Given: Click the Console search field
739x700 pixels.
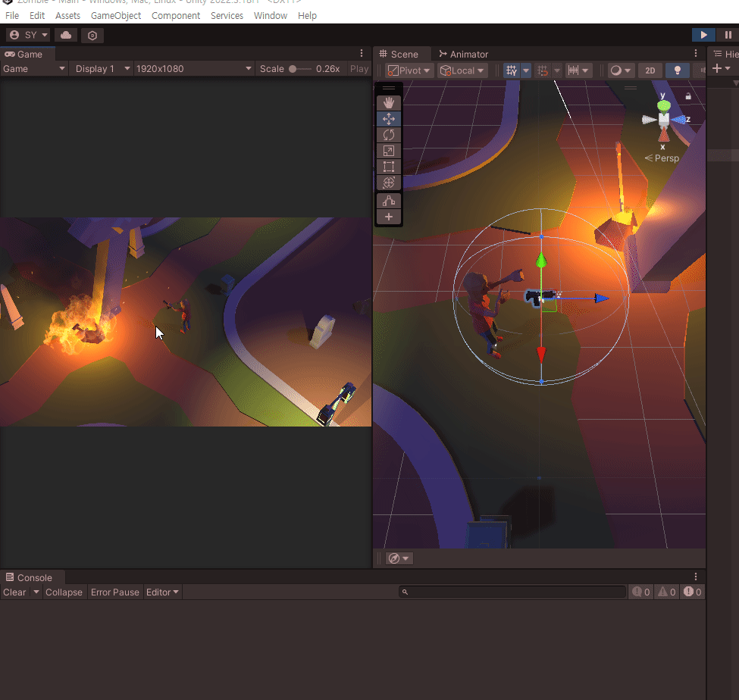Looking at the screenshot, I should pyautogui.click(x=512, y=592).
